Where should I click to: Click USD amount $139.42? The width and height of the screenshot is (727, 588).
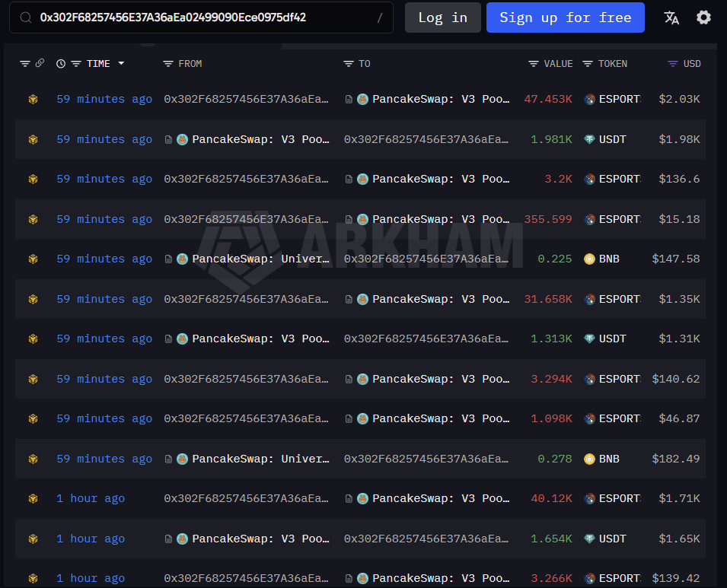[676, 579]
